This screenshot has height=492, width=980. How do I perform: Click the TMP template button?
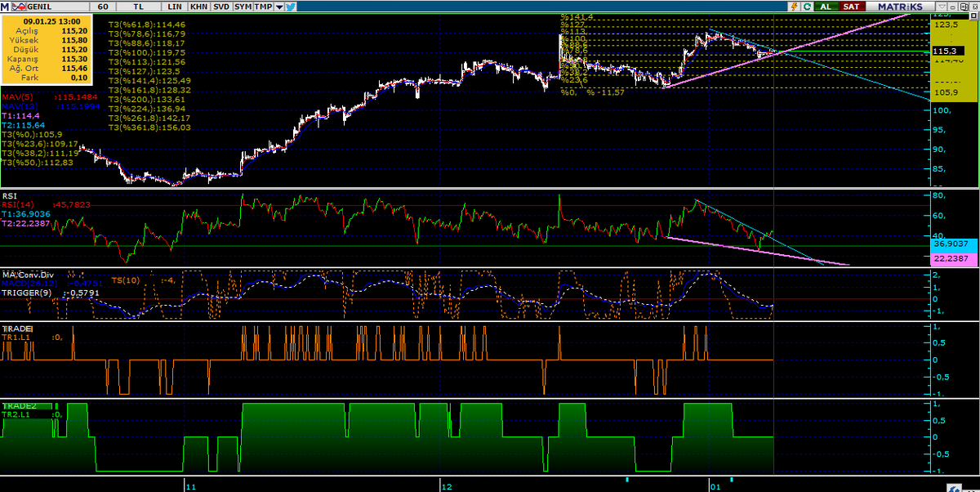tap(263, 6)
